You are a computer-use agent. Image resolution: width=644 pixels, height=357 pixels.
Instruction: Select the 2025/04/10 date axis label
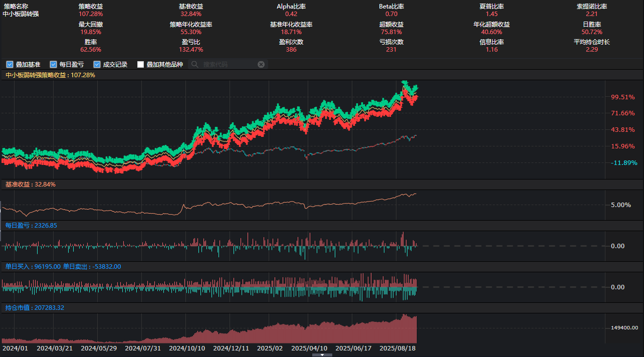[x=309, y=348]
